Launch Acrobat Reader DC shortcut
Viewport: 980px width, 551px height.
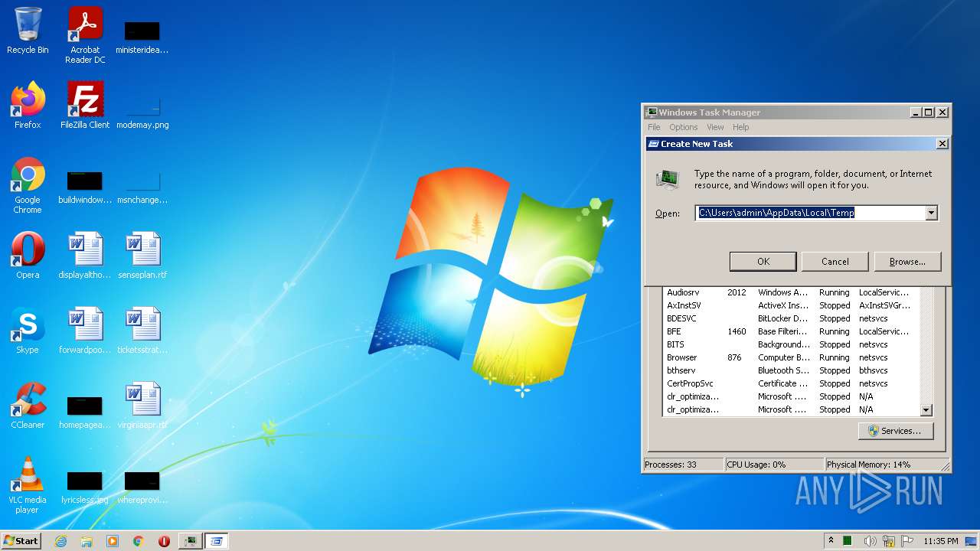(85, 35)
